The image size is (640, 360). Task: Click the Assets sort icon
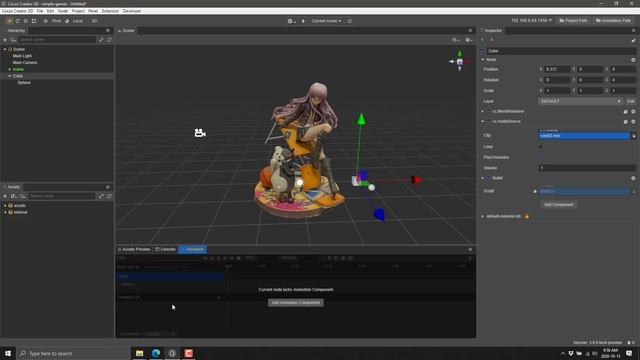click(x=13, y=196)
